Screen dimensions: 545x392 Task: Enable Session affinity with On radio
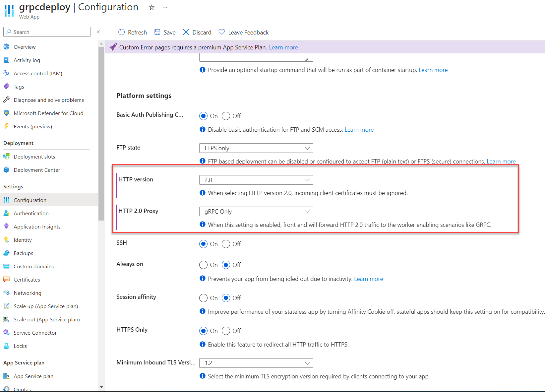coord(203,298)
